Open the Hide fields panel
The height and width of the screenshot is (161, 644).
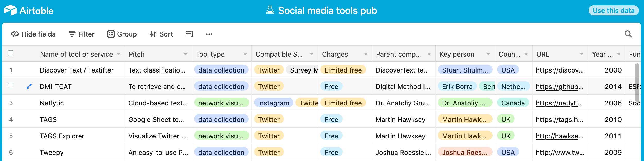(33, 34)
